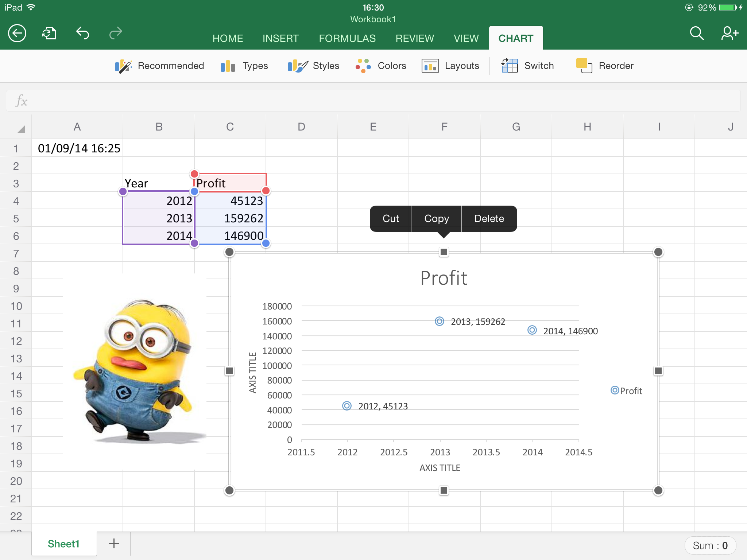Switch to the VIEW tab

[466, 38]
